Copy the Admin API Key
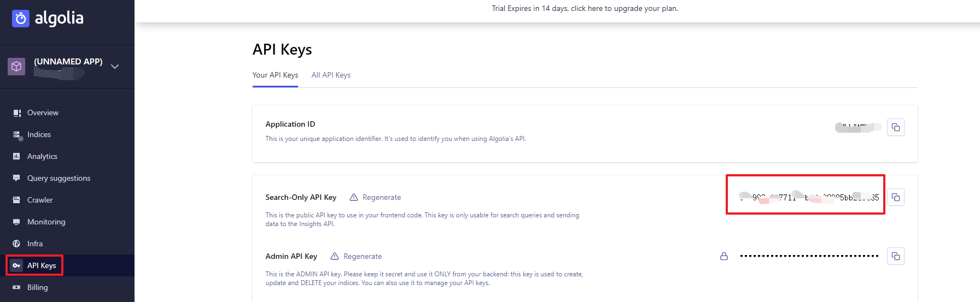Screen dimensions: 980x302 (x=895, y=256)
